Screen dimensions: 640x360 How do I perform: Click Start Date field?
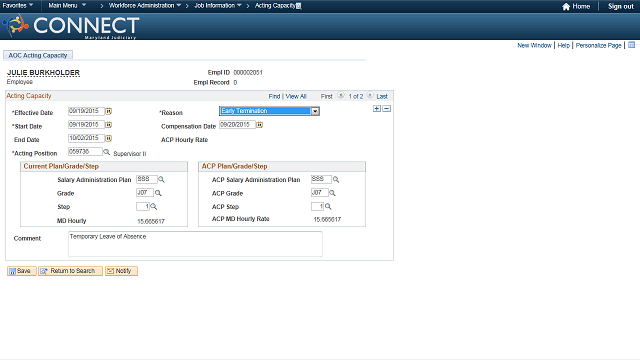(86, 125)
